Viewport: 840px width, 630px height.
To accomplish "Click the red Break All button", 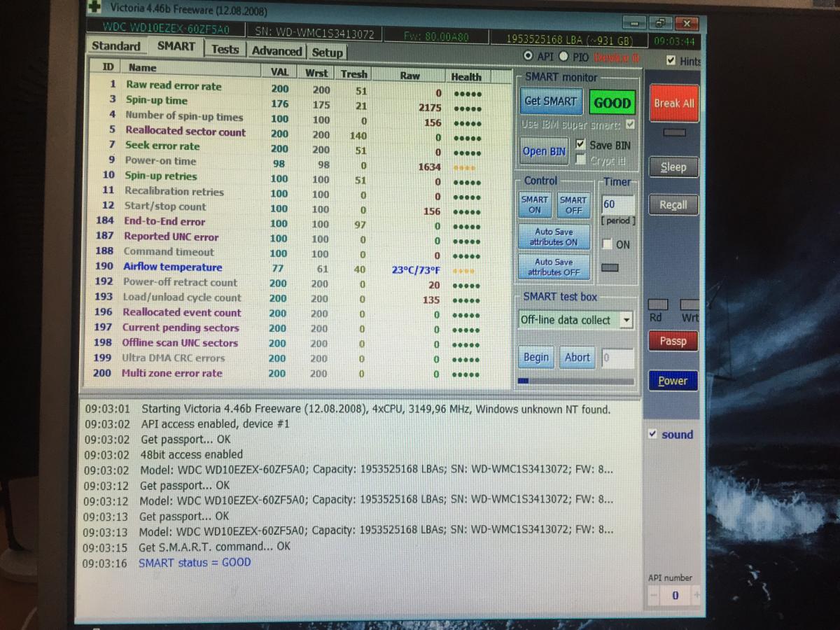I will click(673, 104).
